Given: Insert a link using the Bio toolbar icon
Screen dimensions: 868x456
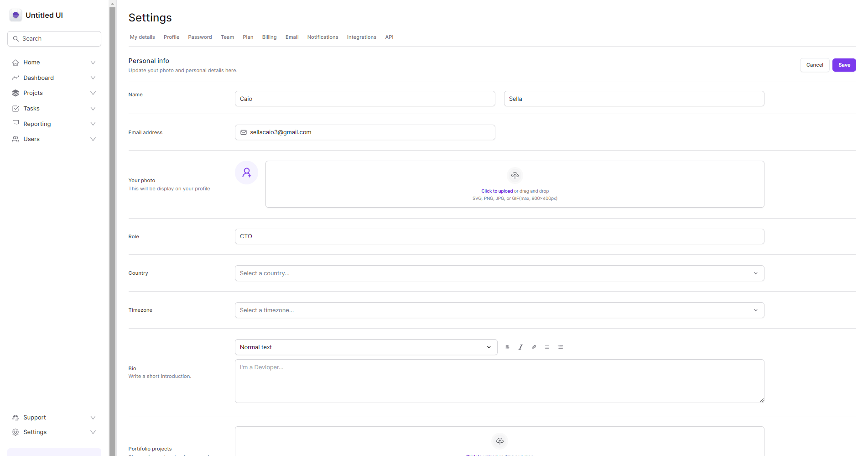Looking at the screenshot, I should [534, 347].
